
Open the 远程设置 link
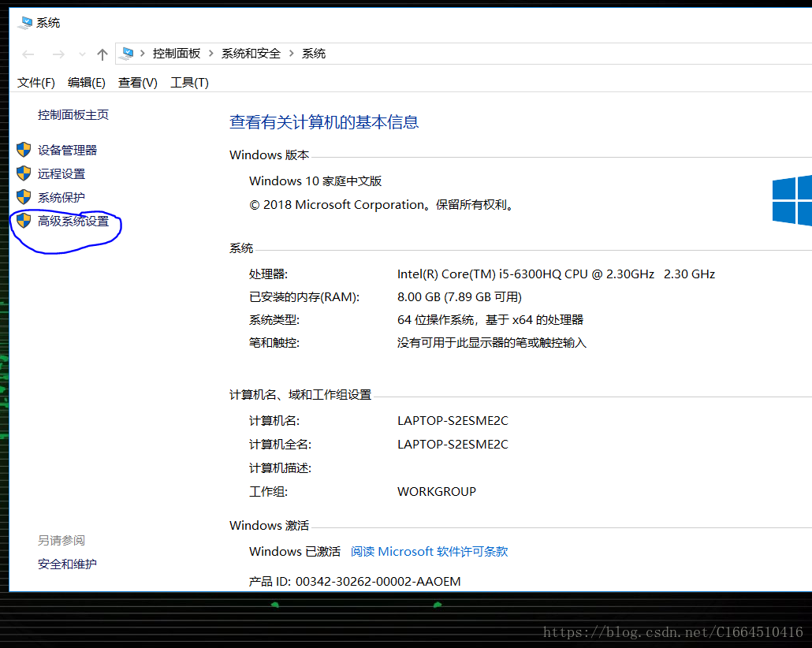coord(61,173)
